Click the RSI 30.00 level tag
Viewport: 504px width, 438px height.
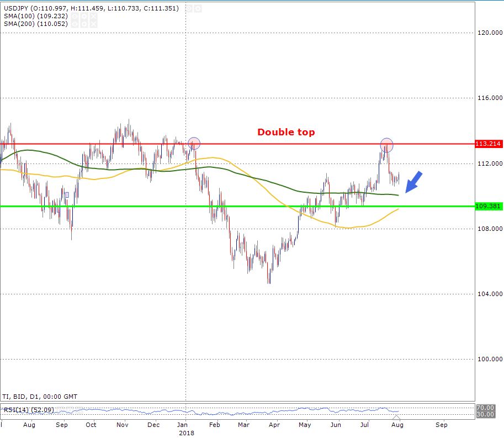485,414
